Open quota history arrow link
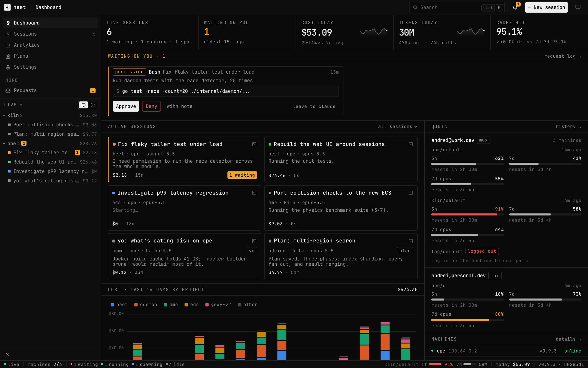Screen dimensions: 588x368 (x=568, y=127)
